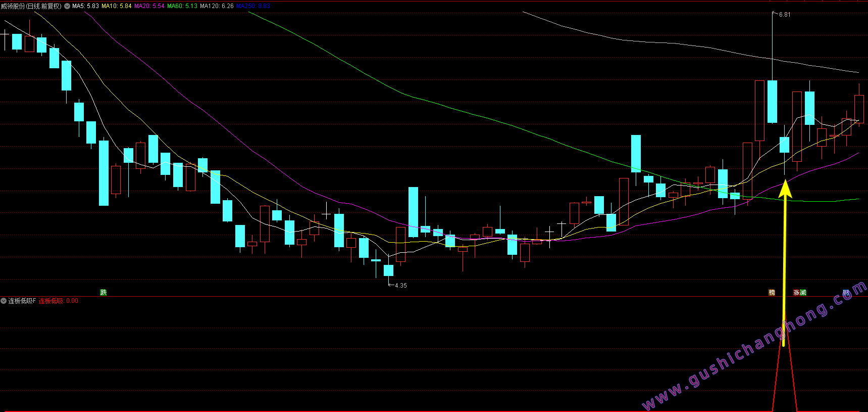Click the MA5: 5.83 label
This screenshot has height=412, width=868.
85,6
